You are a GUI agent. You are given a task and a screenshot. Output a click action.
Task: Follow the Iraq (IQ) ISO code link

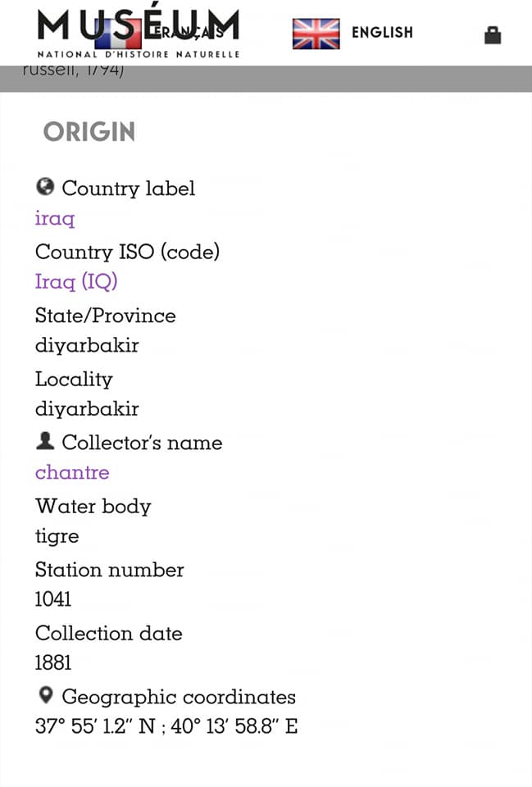coord(76,281)
